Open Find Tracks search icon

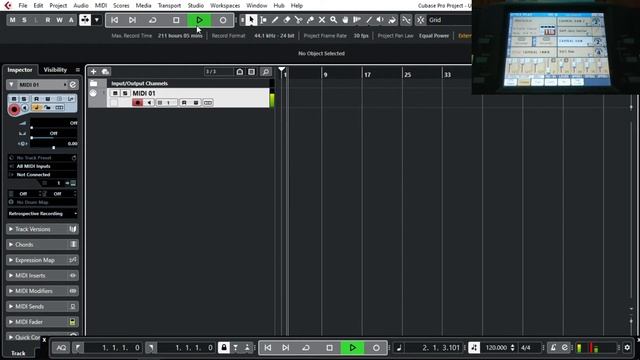pos(266,72)
